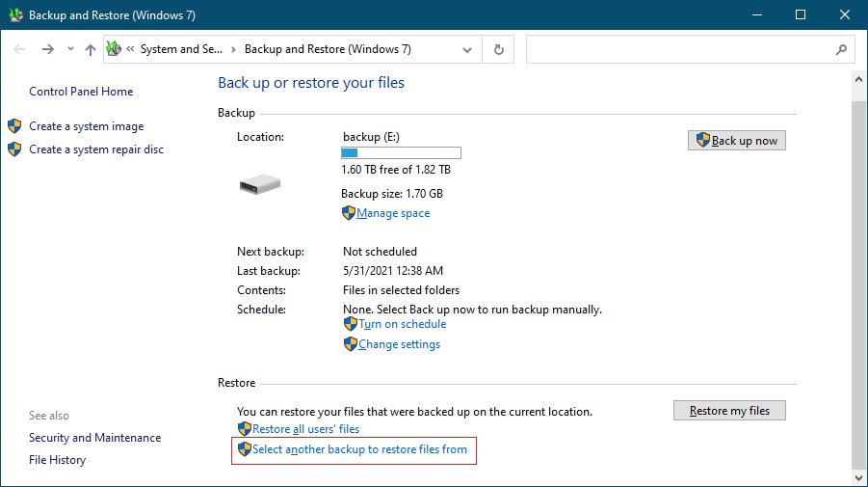Expand hidden breadcrumb chevrons in address bar
Screen dimensions: 868x487
(130, 49)
